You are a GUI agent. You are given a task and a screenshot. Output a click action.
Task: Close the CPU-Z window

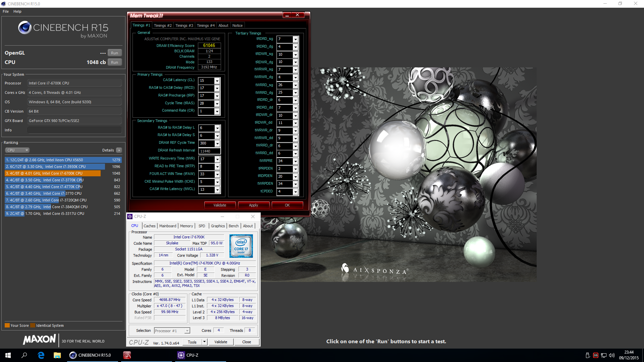click(253, 217)
